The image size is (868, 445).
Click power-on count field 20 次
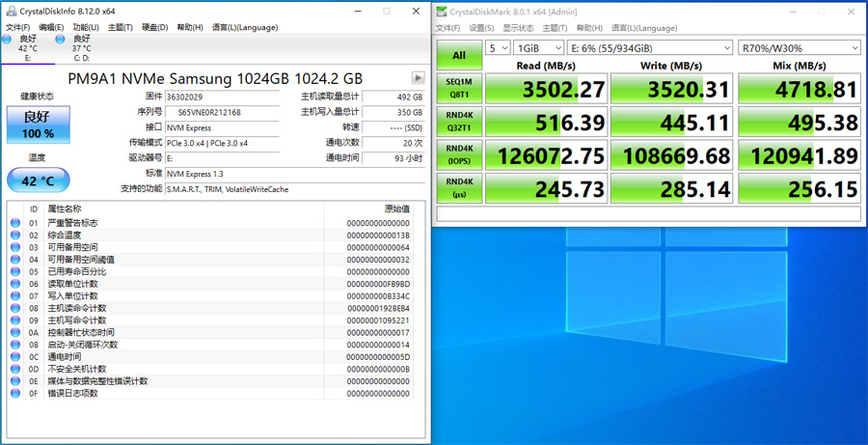point(393,143)
